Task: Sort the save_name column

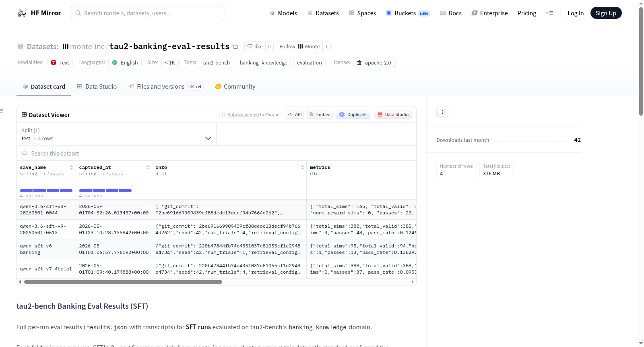Action: (71, 167)
